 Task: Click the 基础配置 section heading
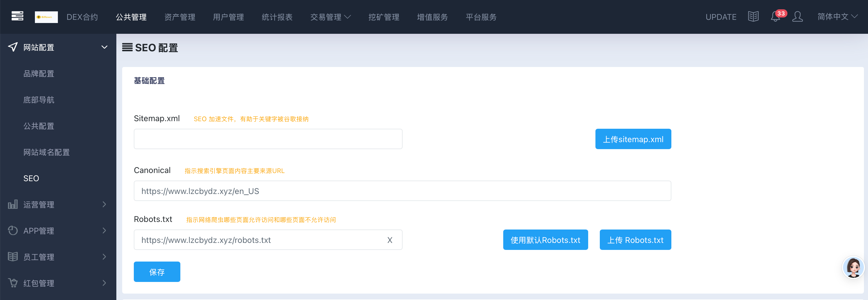(x=149, y=81)
